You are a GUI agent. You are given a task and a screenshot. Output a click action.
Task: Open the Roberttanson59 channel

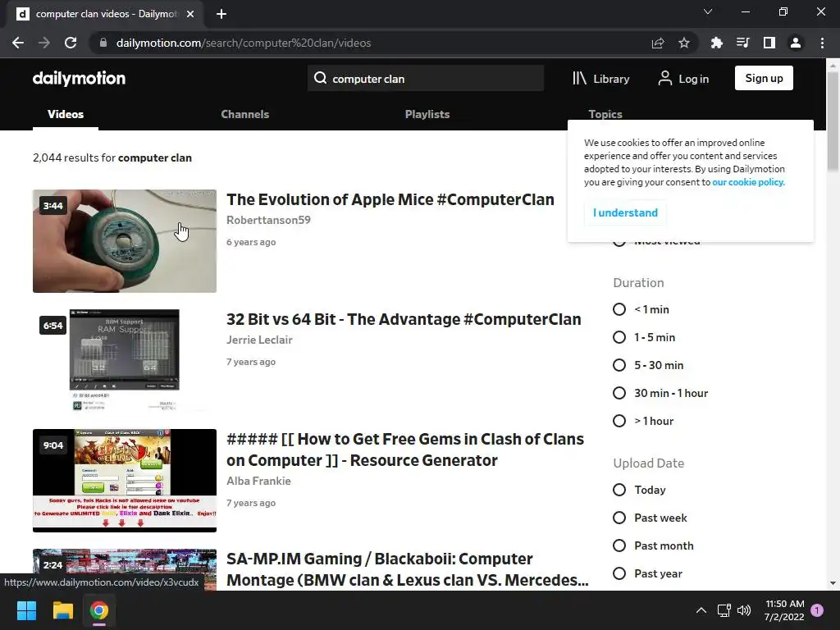click(x=268, y=220)
